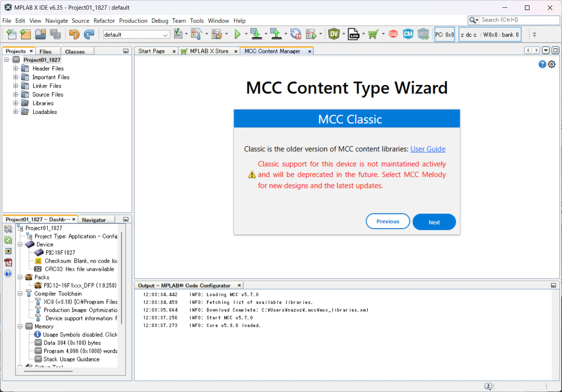The width and height of the screenshot is (562, 392).
Task: Click the dashboard yellow square icon
Action: (x=8, y=251)
